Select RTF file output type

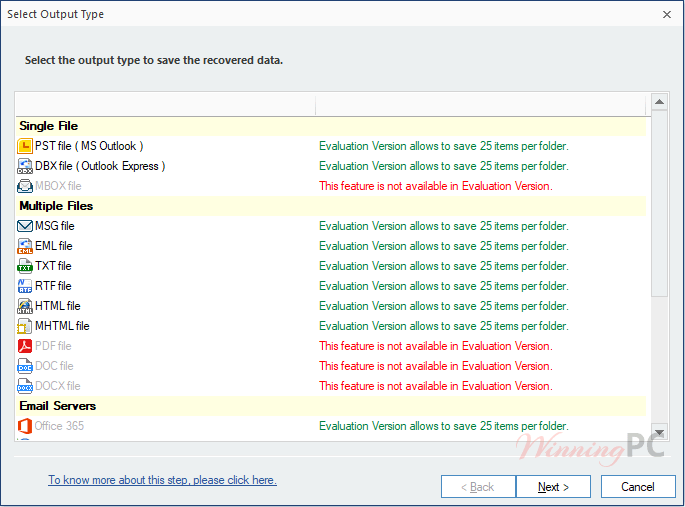coord(53,286)
